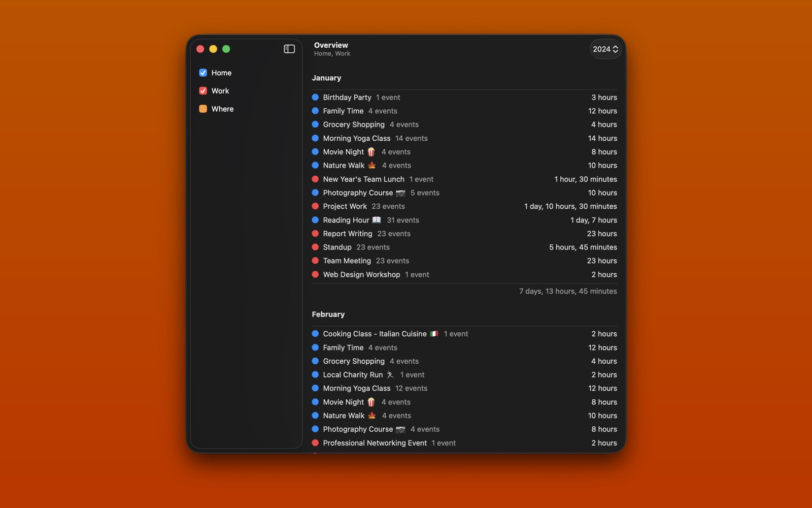Click the '5 hours, 45 minutes' Standup duration
This screenshot has height=508, width=812.
(x=583, y=247)
